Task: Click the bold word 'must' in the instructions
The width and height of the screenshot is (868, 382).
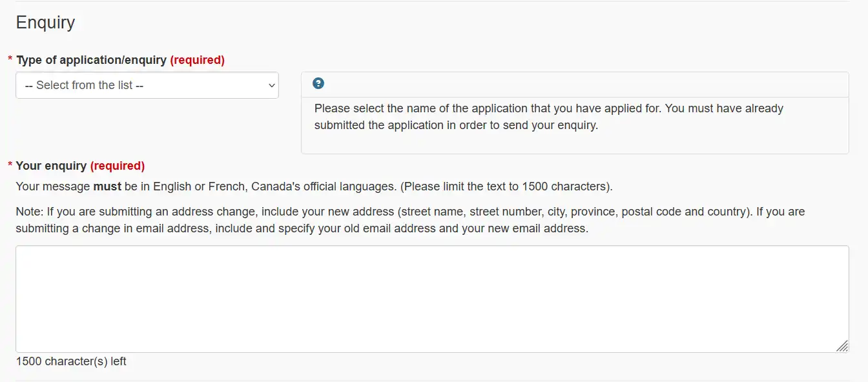Action: pyautogui.click(x=107, y=186)
